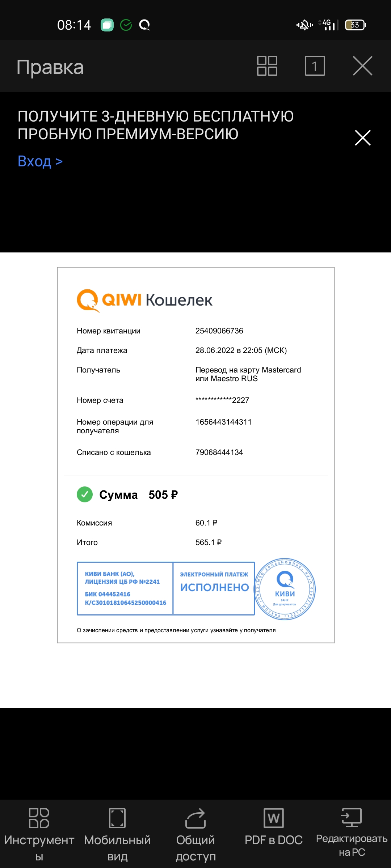Select wallet number 79068444134
The image size is (391, 868).
(x=219, y=452)
